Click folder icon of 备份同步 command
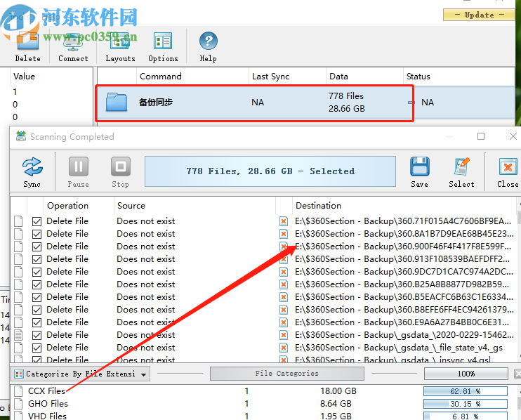 pyautogui.click(x=117, y=102)
